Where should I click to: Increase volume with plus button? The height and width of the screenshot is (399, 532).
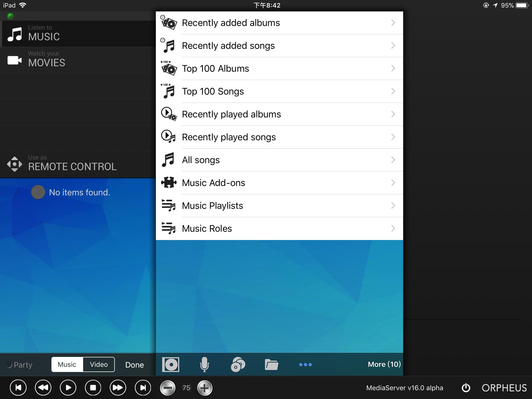(205, 388)
